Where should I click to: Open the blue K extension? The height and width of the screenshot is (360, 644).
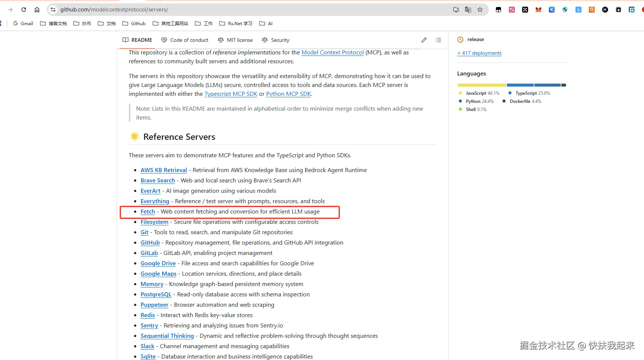point(552,10)
